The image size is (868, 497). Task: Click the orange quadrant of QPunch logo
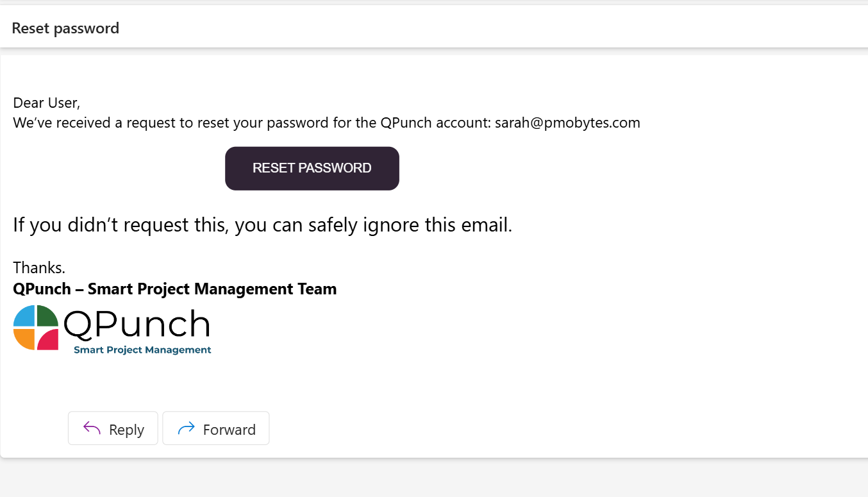click(24, 339)
